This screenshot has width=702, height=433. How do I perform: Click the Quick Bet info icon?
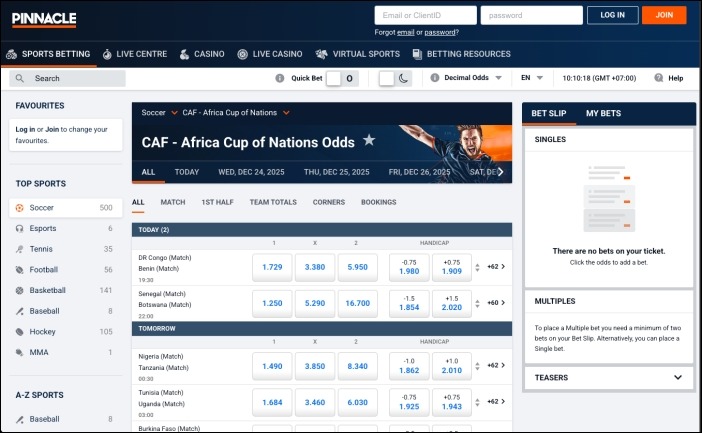(280, 78)
